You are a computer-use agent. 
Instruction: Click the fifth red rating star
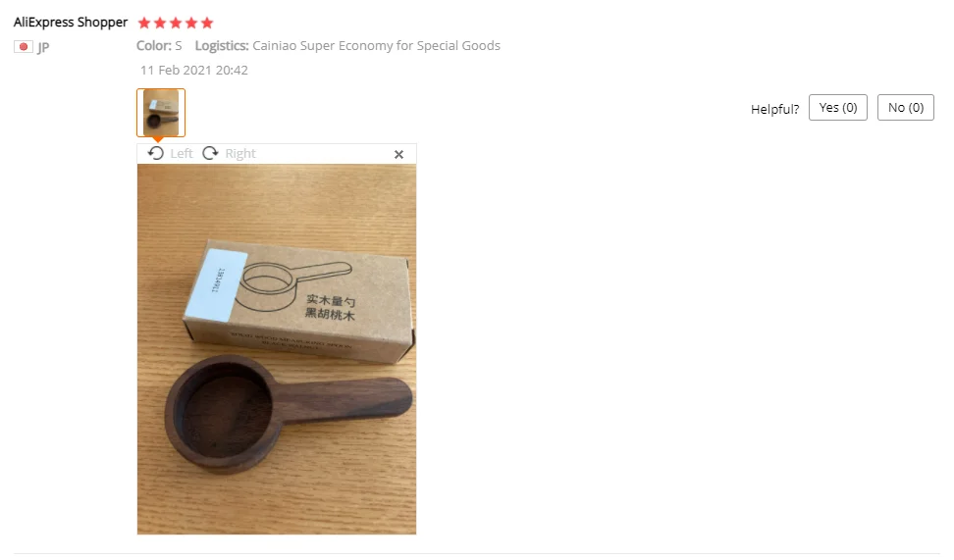click(x=207, y=24)
